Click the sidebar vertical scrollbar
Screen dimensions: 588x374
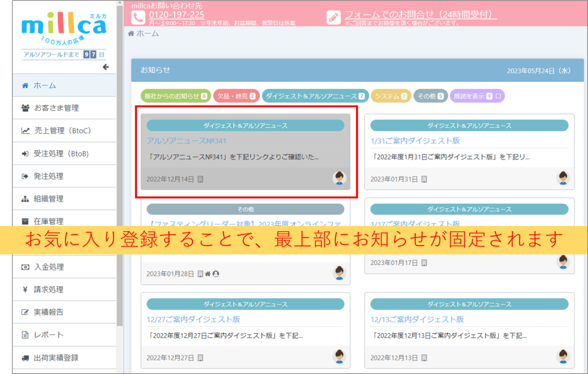click(x=119, y=172)
